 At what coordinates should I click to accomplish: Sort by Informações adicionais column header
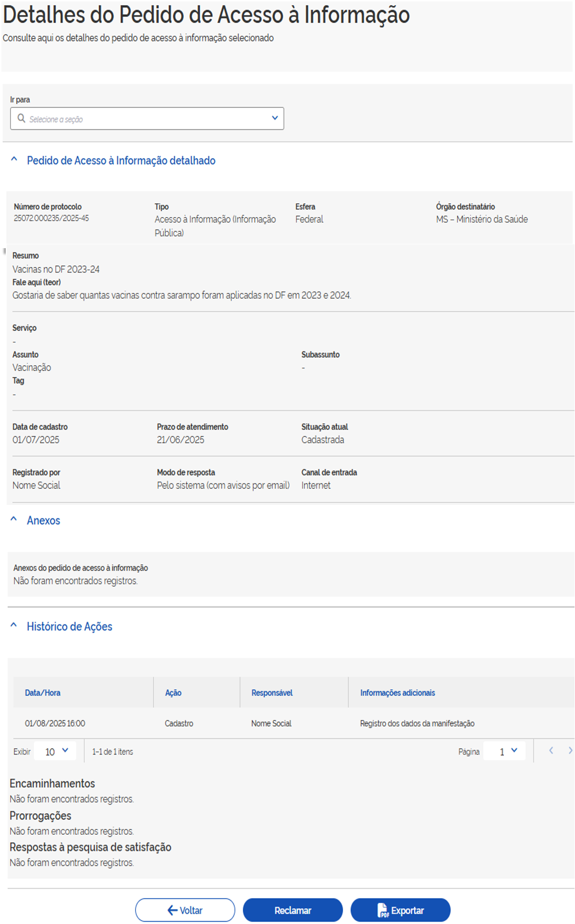pyautogui.click(x=397, y=693)
